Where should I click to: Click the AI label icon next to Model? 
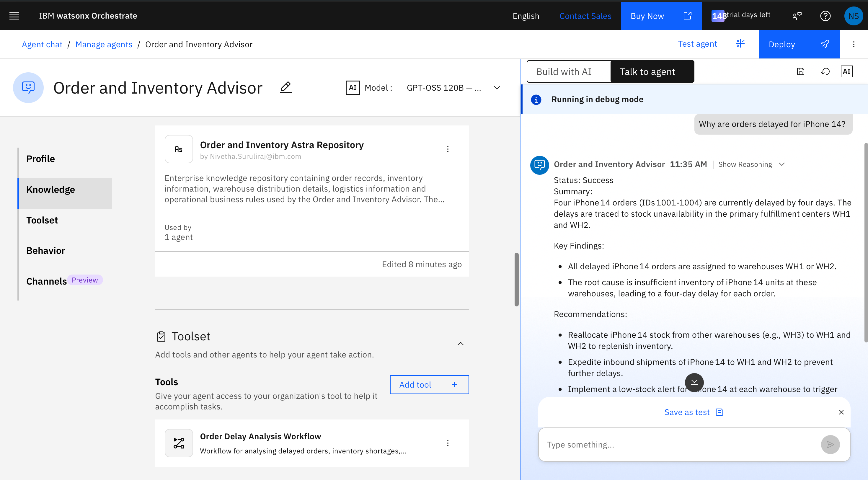353,88
